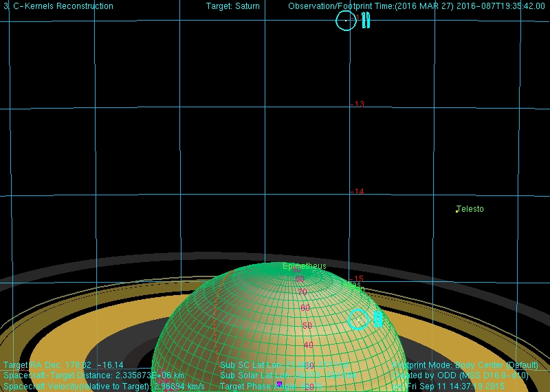Click the 70 latitude label on Saturn
Image resolution: width=550 pixels, height=392 pixels.
coord(302,292)
